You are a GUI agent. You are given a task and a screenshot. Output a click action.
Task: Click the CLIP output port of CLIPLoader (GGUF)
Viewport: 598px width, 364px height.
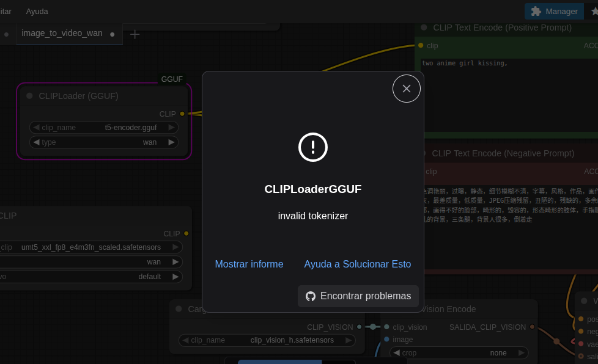pyautogui.click(x=182, y=114)
